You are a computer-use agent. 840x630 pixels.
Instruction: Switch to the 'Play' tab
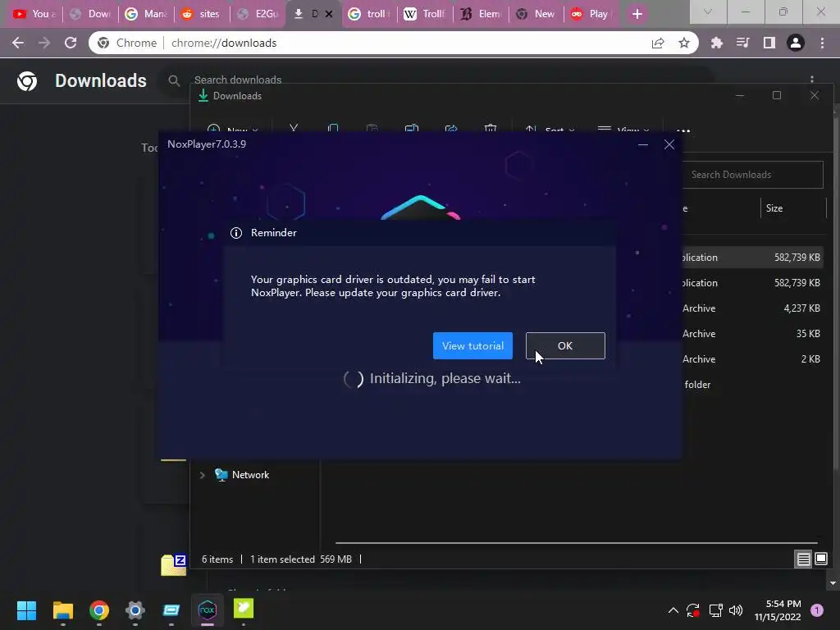[x=591, y=14]
